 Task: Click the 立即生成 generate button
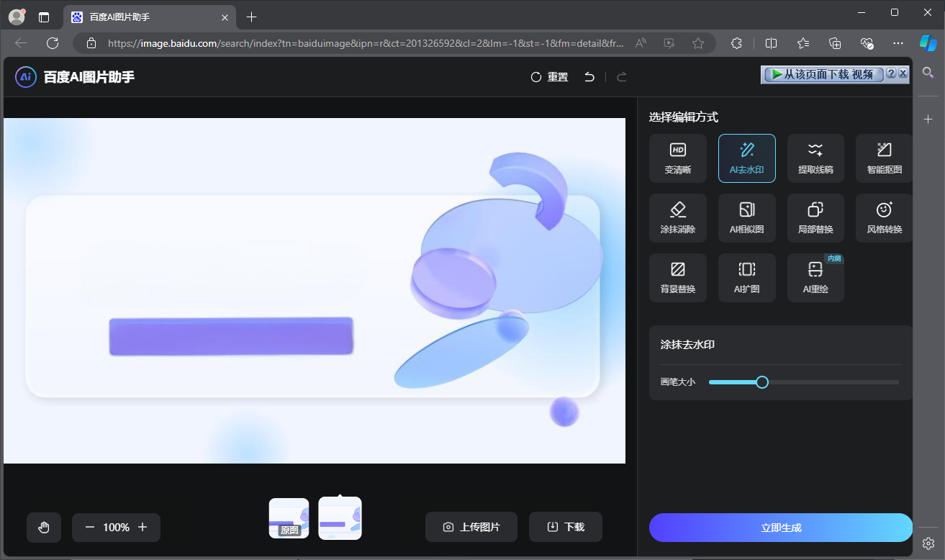pos(780,528)
